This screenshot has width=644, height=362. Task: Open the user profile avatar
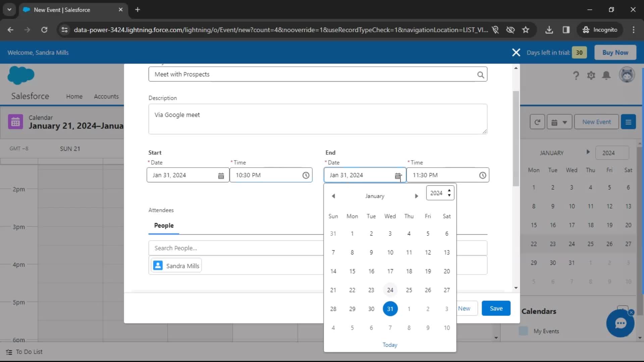(627, 75)
